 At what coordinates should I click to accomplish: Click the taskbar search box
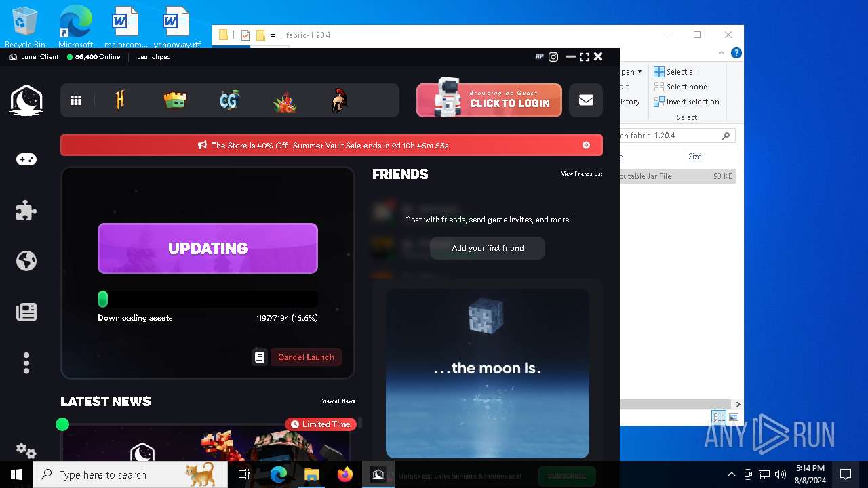pos(130,474)
